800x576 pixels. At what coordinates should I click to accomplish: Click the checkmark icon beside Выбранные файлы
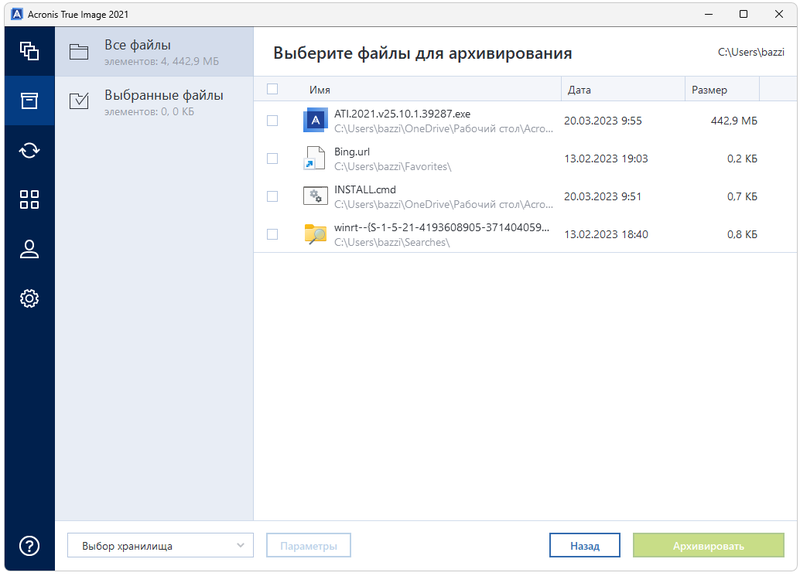(x=79, y=101)
